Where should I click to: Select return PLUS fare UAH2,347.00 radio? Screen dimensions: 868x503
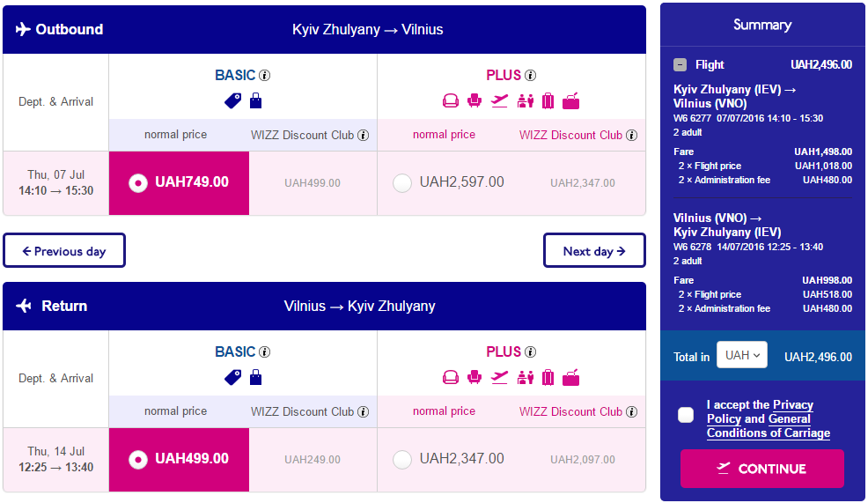coord(402,459)
